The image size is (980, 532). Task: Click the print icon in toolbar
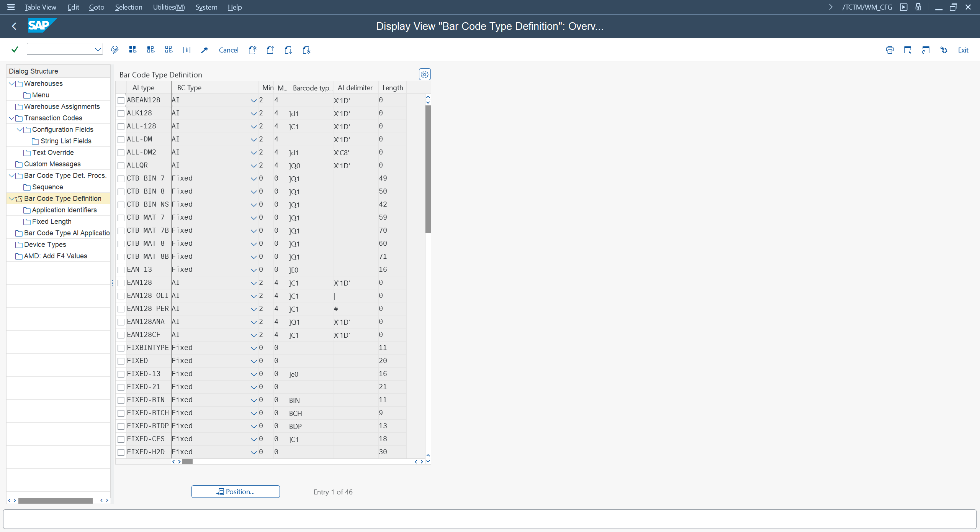pyautogui.click(x=890, y=50)
